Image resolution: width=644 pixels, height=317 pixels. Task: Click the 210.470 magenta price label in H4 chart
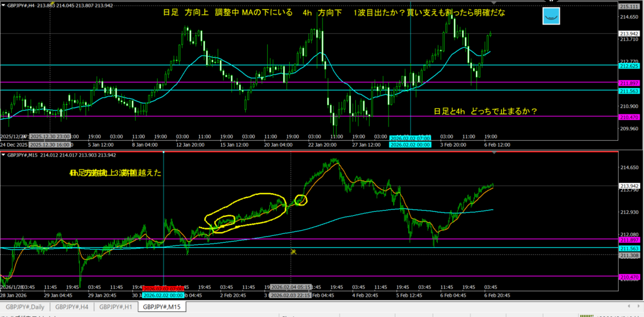[x=630, y=116]
